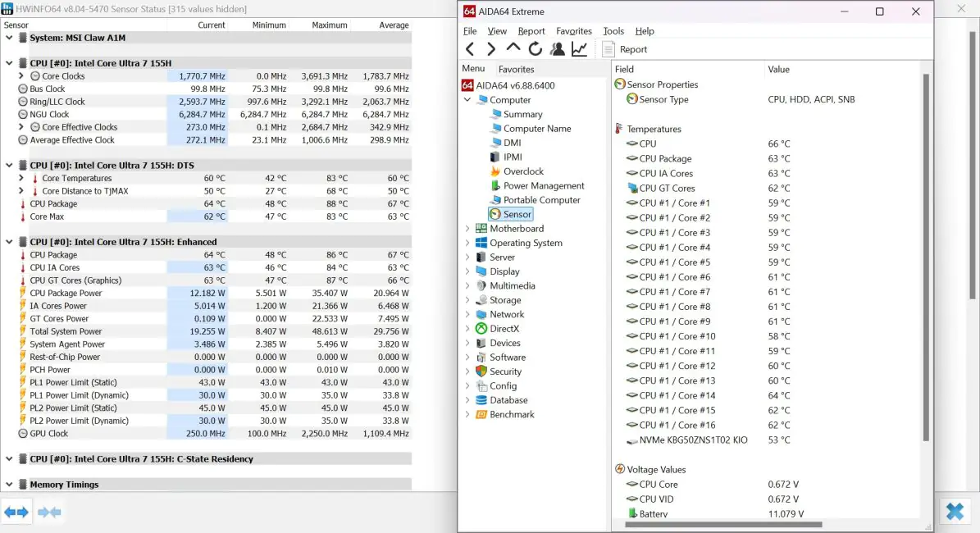
Task: Click the user profile icon in AIDA64 toolbar
Action: [x=558, y=48]
